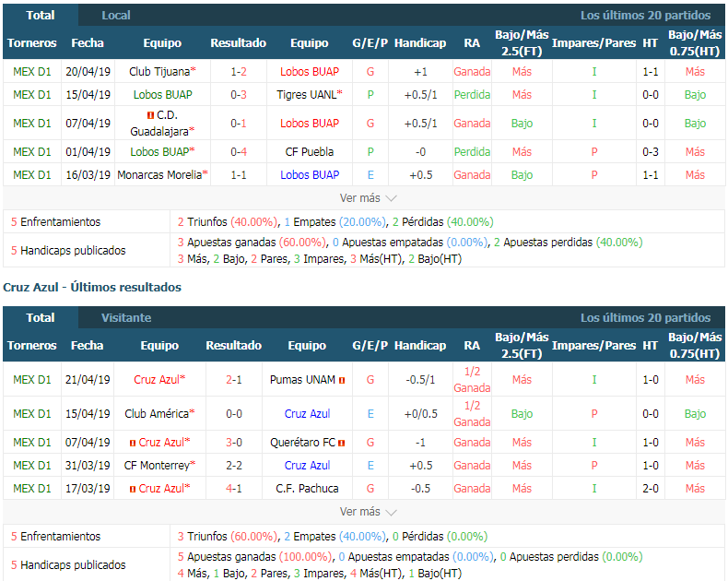Image resolution: width=728 pixels, height=581 pixels.
Task: Open the 0-0 result at Club América
Action: (x=234, y=414)
